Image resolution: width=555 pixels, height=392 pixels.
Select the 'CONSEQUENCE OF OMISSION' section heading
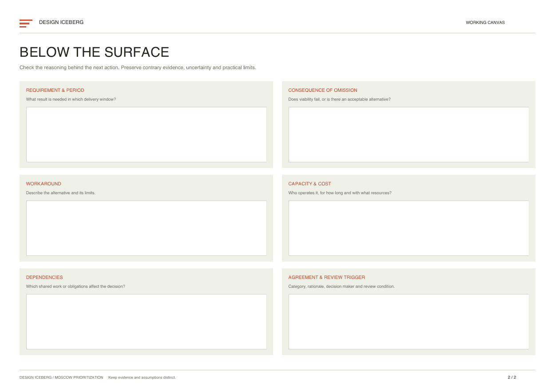(323, 90)
